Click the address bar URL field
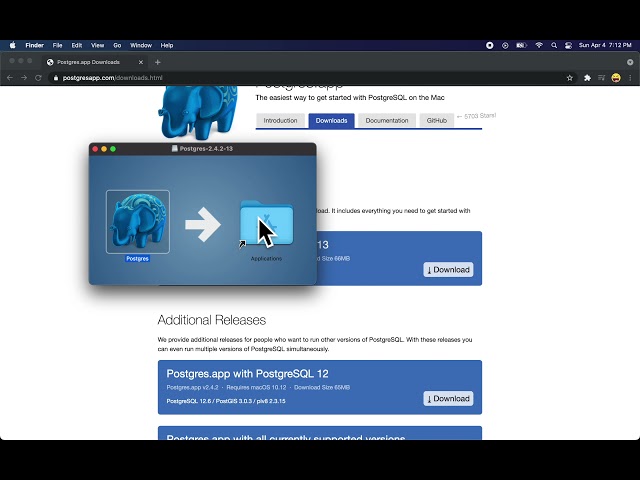Screen dimensions: 640x480 click(x=313, y=78)
